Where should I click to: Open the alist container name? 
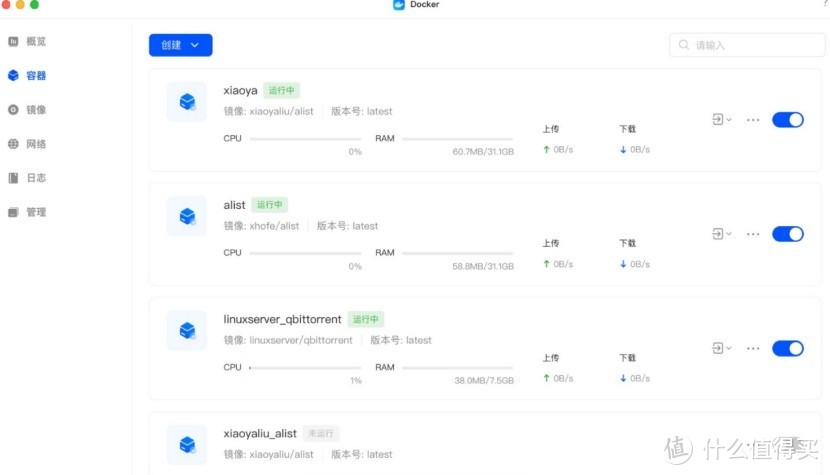coord(234,205)
